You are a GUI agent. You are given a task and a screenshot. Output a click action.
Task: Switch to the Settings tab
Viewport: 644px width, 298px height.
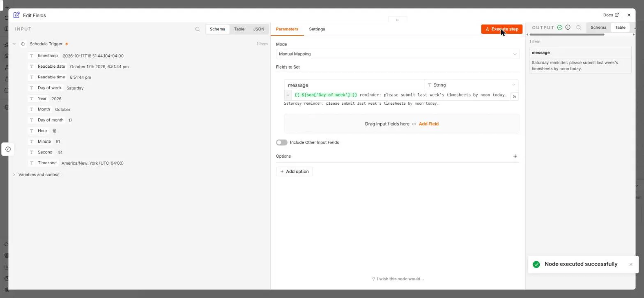click(x=317, y=29)
